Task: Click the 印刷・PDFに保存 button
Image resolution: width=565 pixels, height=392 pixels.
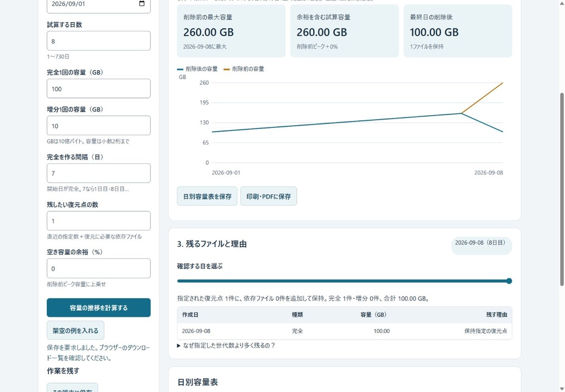Action: 269,196
